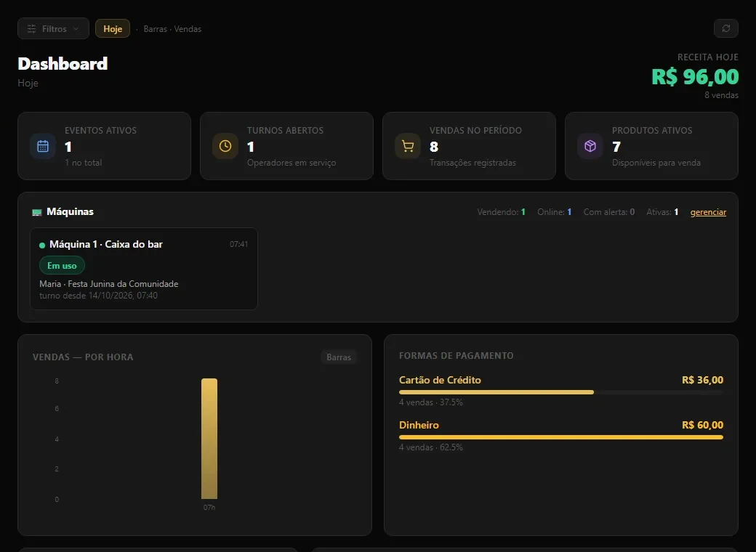Open the Filtros dropdown
756x552 pixels.
(53, 28)
